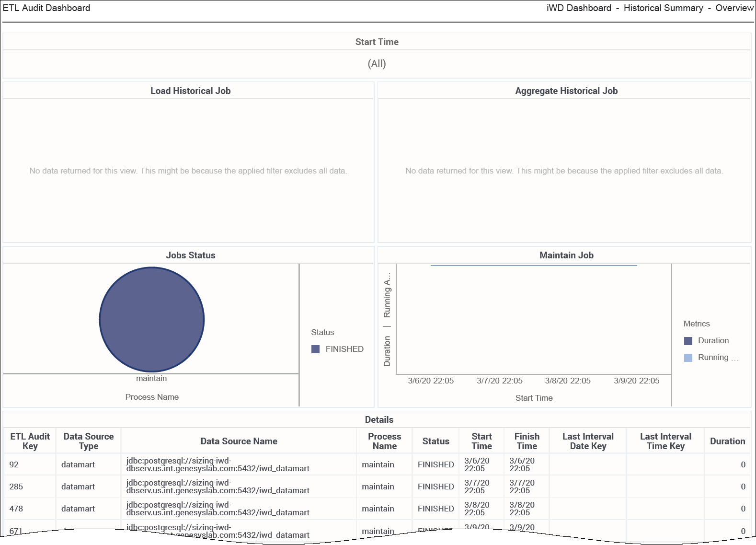
Task: Open the iWD Dashboard breadcrumb
Action: point(579,8)
